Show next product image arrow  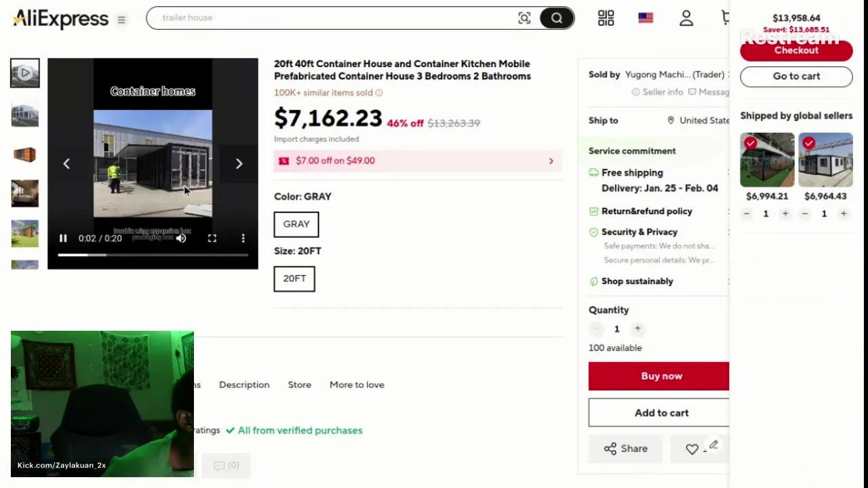coord(239,163)
